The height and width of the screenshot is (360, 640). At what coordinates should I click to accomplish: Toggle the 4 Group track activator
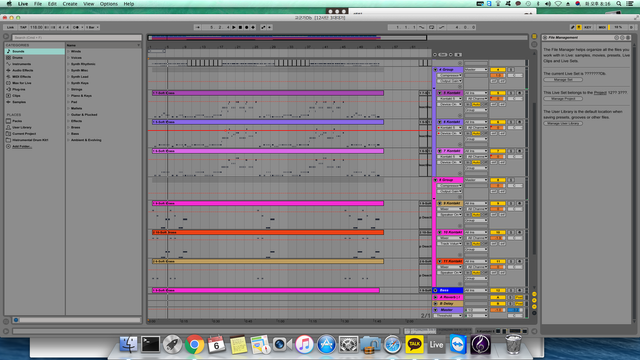(x=498, y=70)
